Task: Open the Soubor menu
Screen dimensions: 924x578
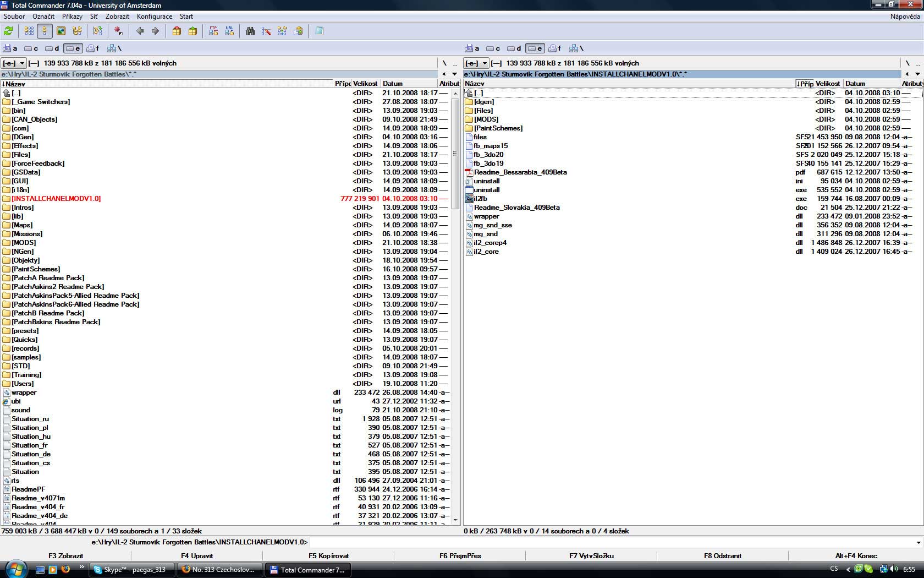Action: click(14, 17)
